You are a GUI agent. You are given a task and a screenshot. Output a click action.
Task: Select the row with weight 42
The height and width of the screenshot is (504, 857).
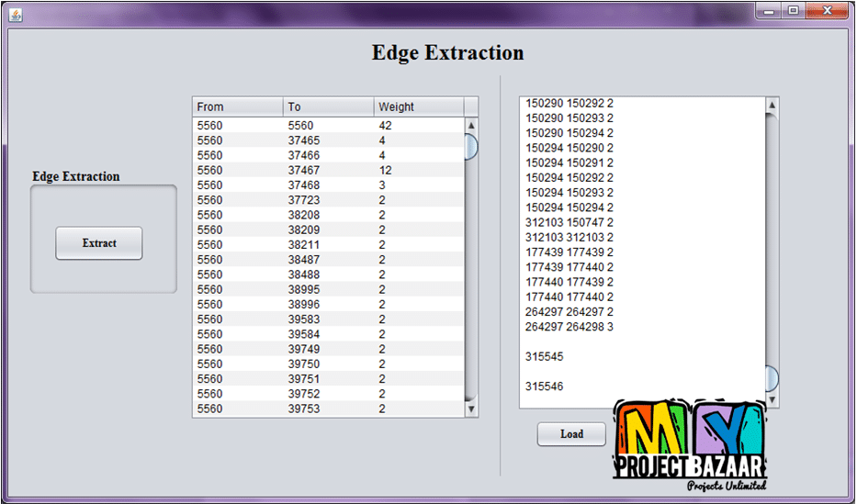(x=328, y=126)
